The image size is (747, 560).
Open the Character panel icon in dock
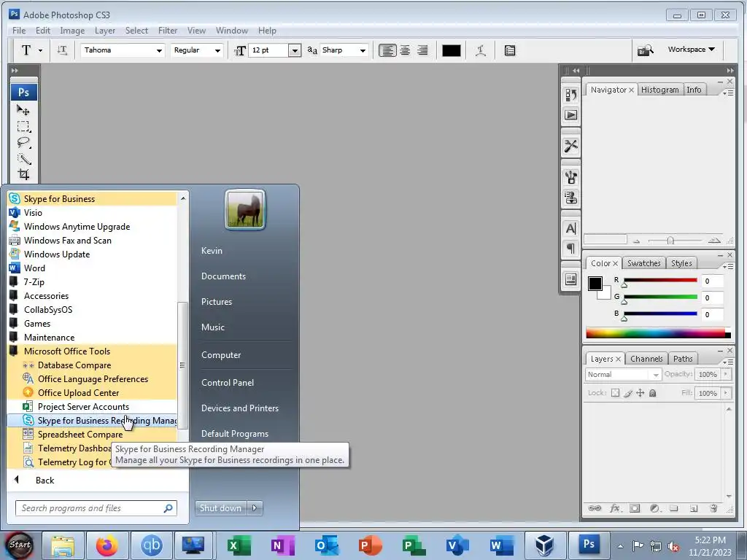click(570, 228)
